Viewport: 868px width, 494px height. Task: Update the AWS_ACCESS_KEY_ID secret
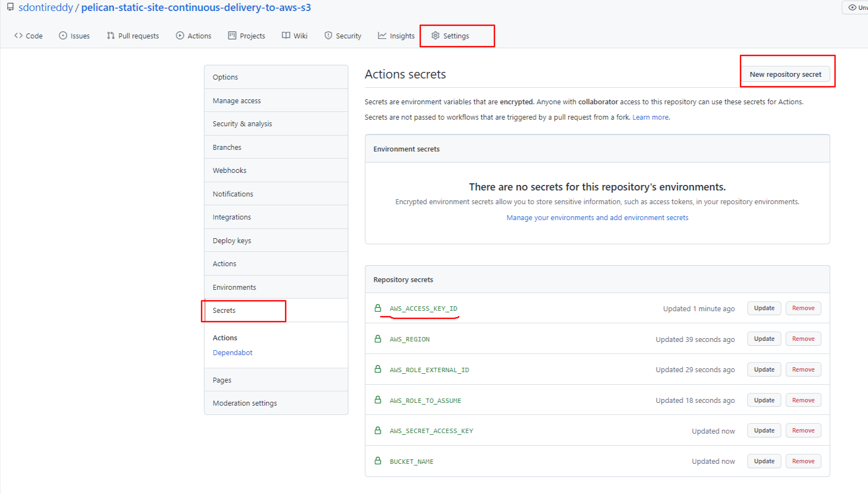click(764, 308)
